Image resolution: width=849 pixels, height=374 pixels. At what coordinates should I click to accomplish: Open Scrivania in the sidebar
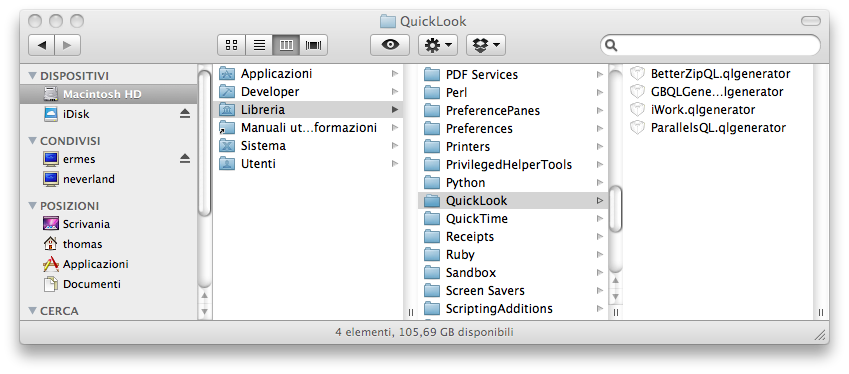click(x=109, y=224)
